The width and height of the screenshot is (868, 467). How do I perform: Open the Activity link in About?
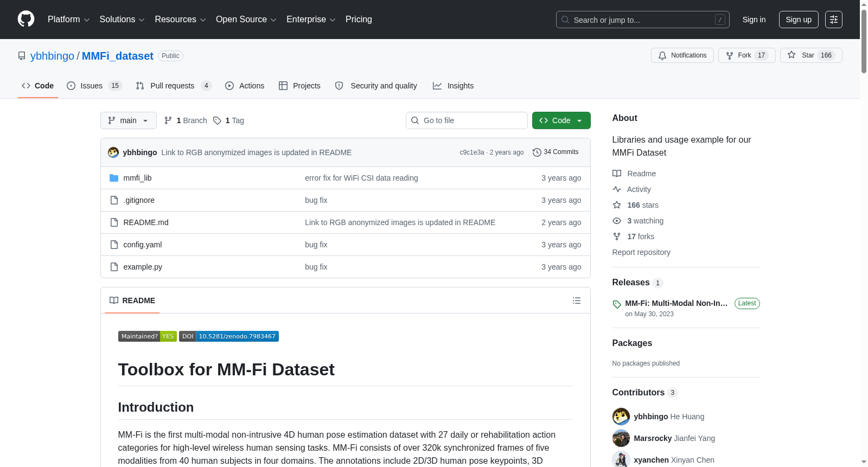tap(631, 189)
